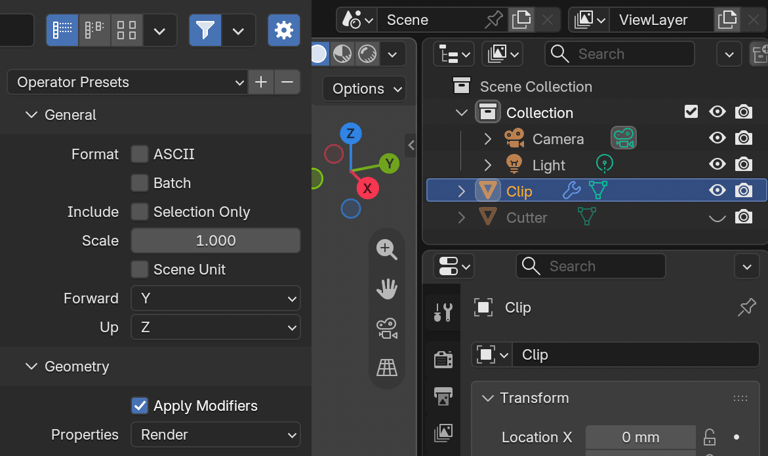
Task: Open the viewport Options menu
Action: click(x=364, y=89)
